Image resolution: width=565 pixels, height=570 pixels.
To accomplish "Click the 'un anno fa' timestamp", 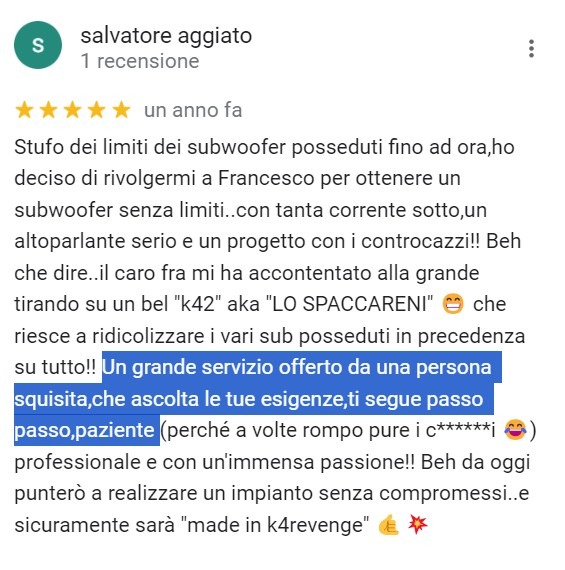I will pyautogui.click(x=193, y=110).
